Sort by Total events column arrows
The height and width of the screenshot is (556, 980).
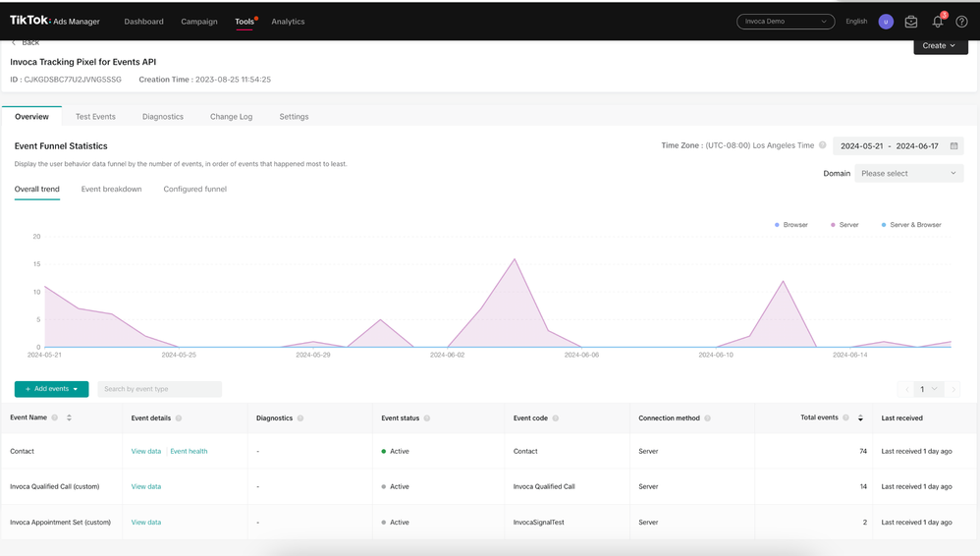860,417
